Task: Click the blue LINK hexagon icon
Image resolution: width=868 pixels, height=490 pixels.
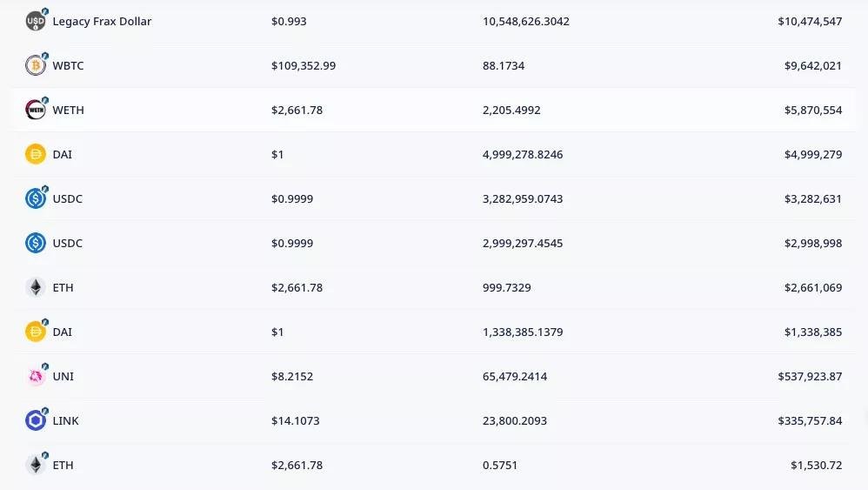Action: (36, 420)
